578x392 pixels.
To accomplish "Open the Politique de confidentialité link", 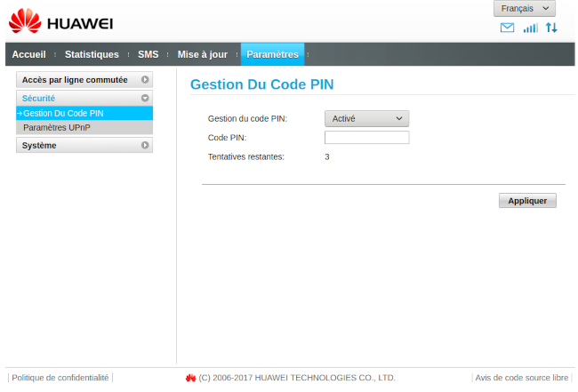I will pos(60,378).
